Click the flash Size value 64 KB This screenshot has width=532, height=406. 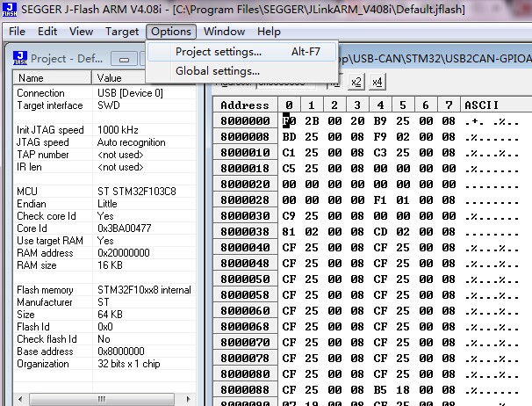tap(110, 315)
